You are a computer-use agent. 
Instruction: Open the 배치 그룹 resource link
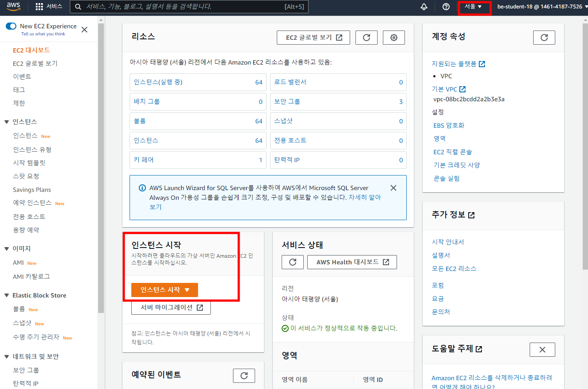pyautogui.click(x=147, y=102)
